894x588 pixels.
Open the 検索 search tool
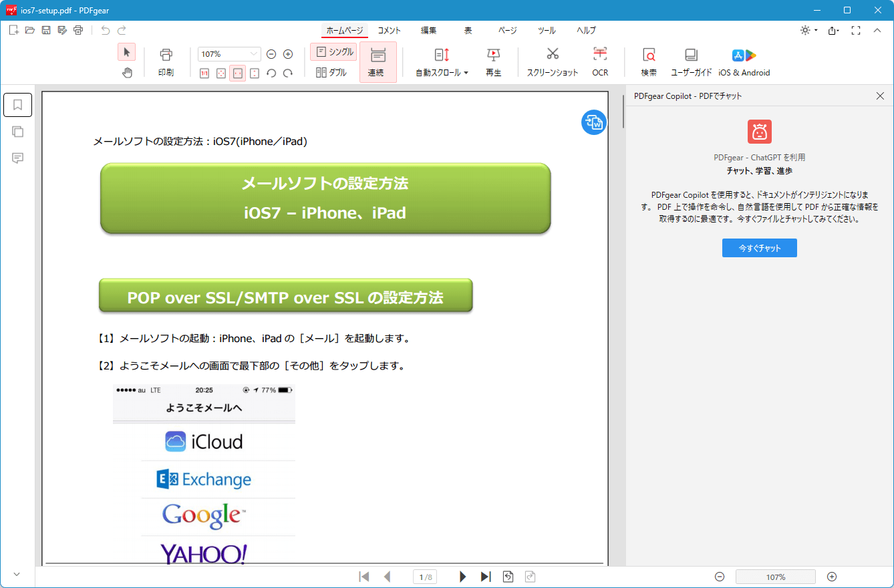pyautogui.click(x=649, y=62)
